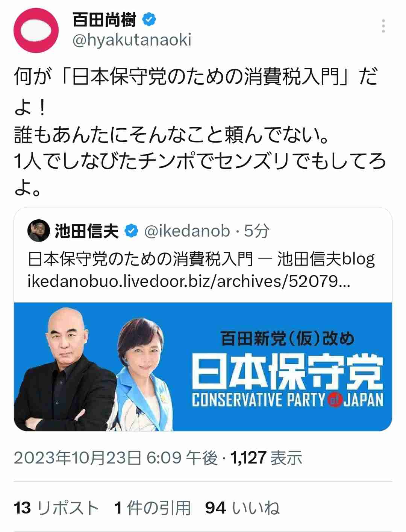Show the 13 リポスト list
Image resolution: width=406 pixels, height=532 pixels.
[x=56, y=508]
